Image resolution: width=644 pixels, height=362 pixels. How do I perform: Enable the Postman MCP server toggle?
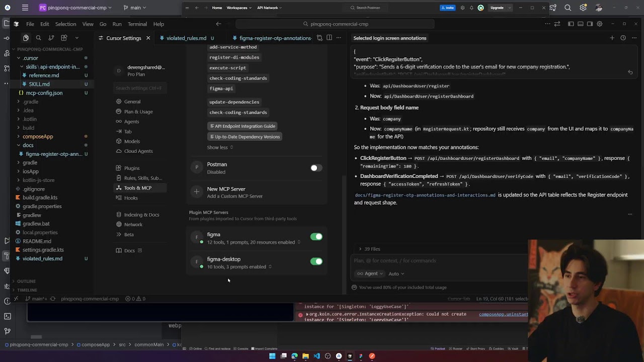pyautogui.click(x=316, y=168)
